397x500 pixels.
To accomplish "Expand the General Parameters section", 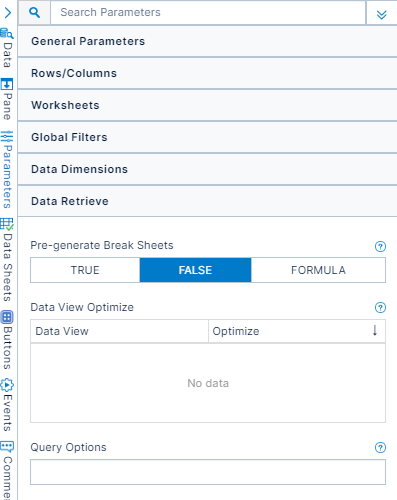I will [x=207, y=41].
